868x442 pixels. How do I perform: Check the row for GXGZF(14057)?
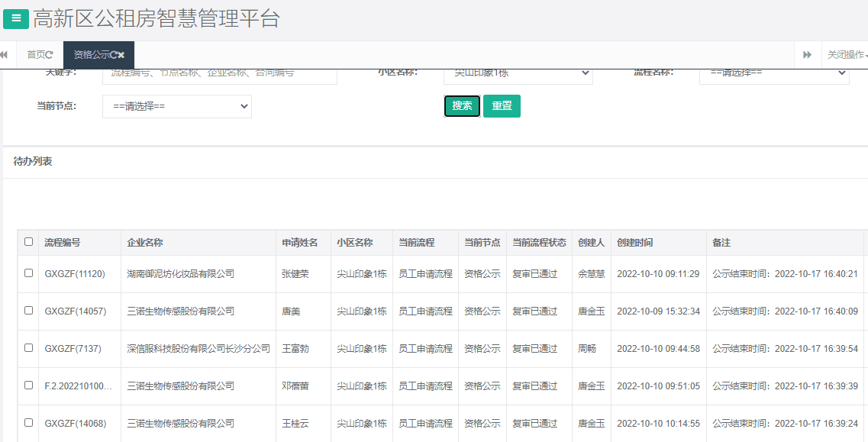click(28, 311)
